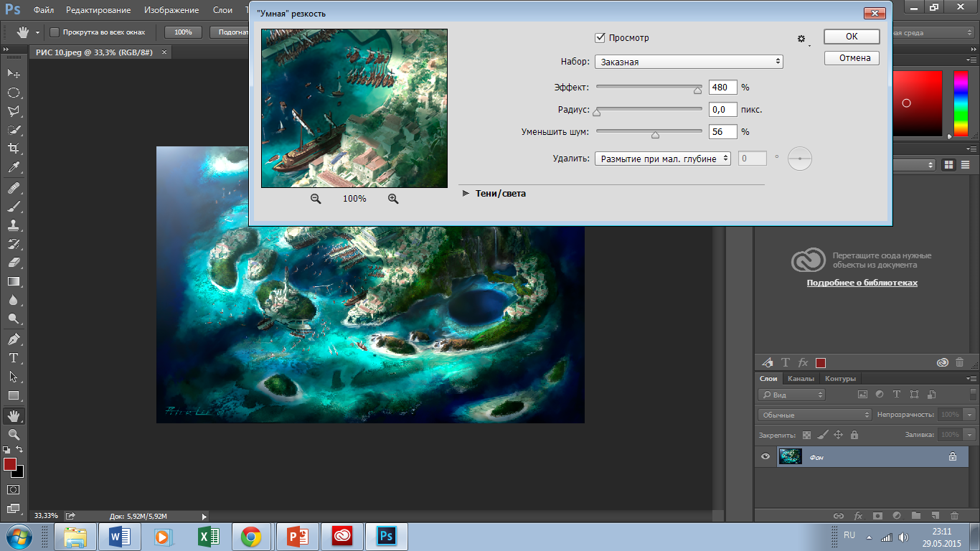Toggle type layer filter in Layers

[897, 395]
